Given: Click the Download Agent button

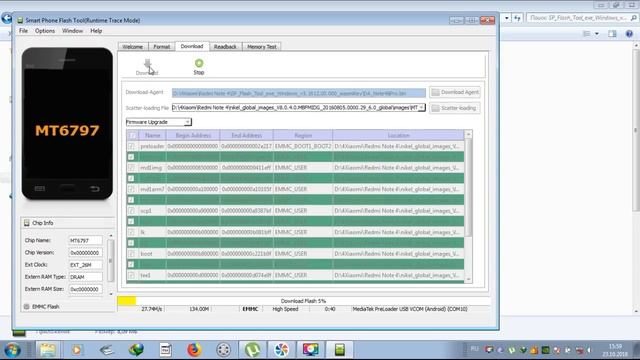Looking at the screenshot, I should 455,92.
